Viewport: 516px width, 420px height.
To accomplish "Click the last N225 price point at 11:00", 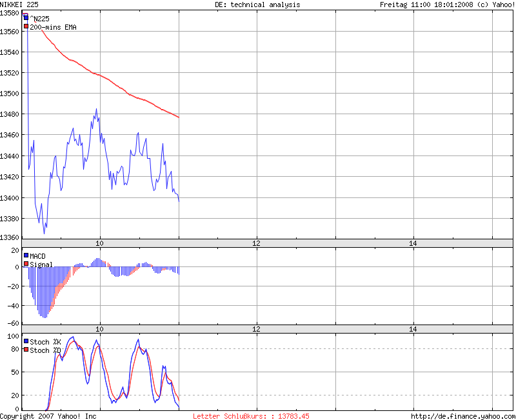I will click(x=179, y=201).
